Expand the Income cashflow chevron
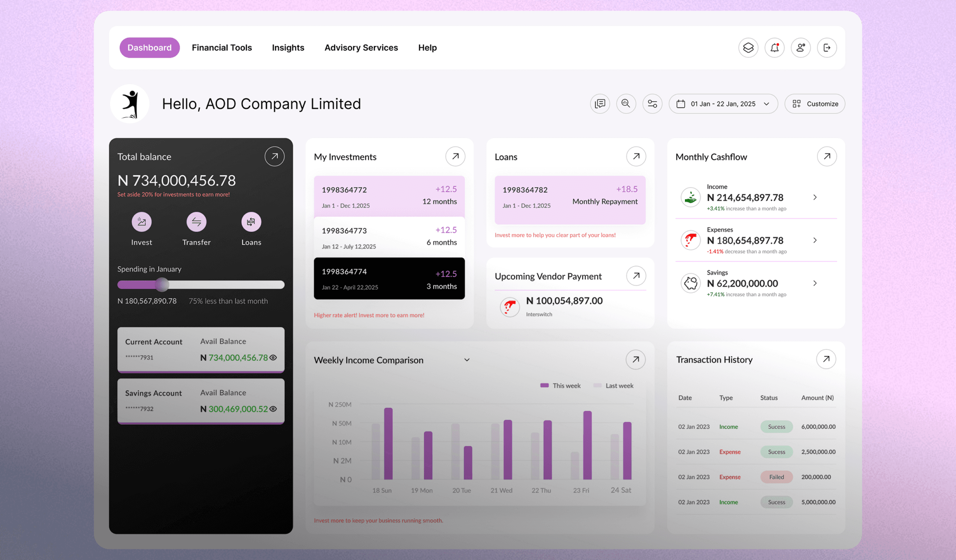 (815, 197)
